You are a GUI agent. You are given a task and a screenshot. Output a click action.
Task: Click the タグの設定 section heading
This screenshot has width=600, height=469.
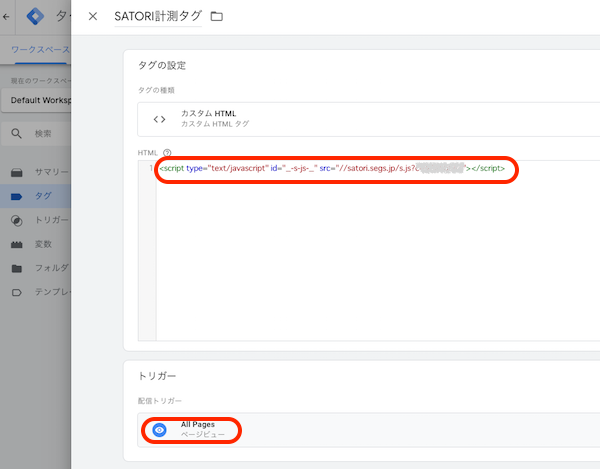[x=162, y=65]
